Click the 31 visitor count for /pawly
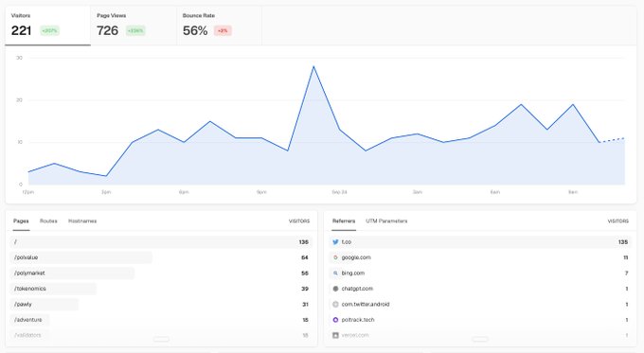The height and width of the screenshot is (353, 644). [305, 305]
